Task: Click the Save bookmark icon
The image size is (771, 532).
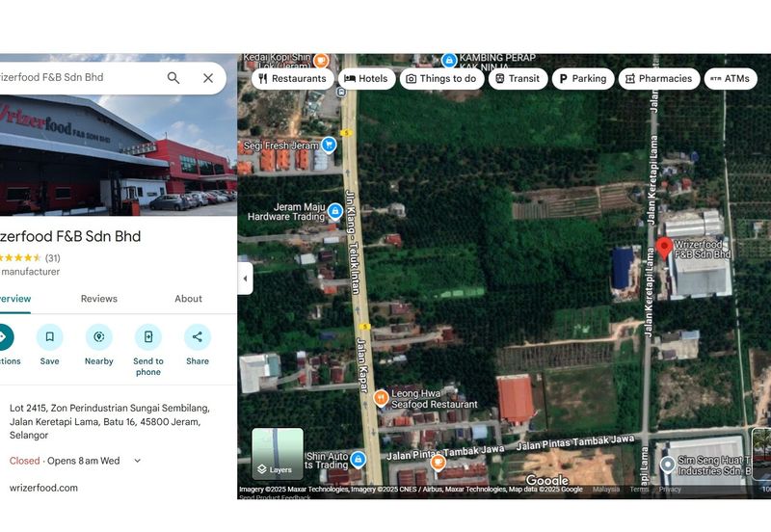Action: point(49,337)
